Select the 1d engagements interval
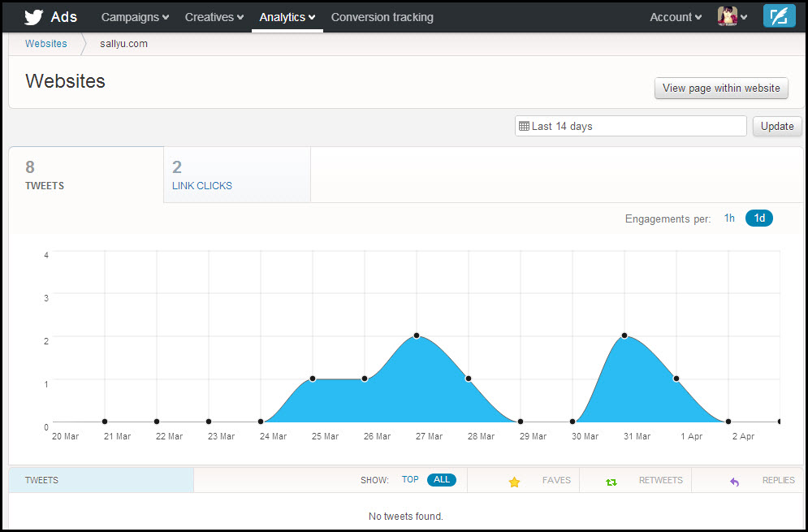This screenshot has height=532, width=808. 759,218
